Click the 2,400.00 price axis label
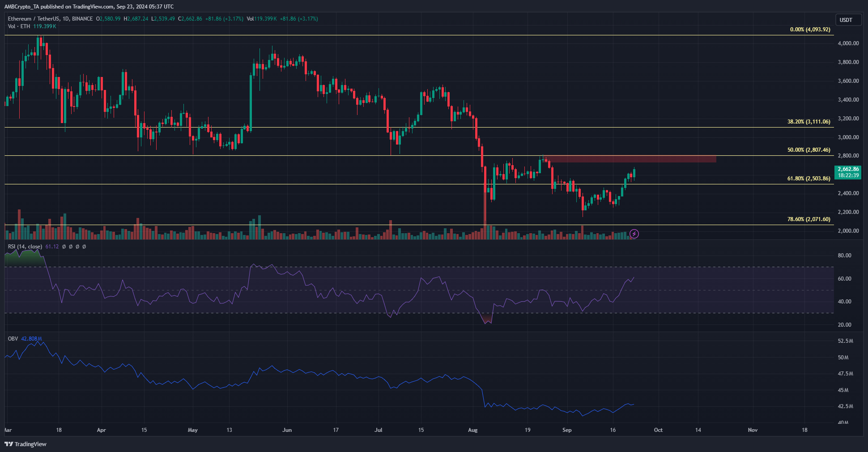Screen dimensions: 868x452 click(x=848, y=193)
